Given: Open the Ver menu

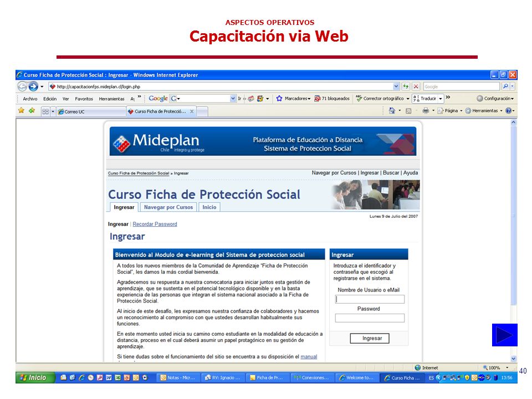Looking at the screenshot, I should [x=66, y=99].
